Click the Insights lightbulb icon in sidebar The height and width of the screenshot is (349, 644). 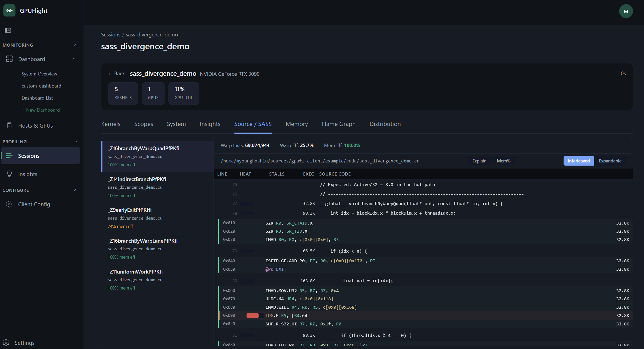tap(9, 174)
